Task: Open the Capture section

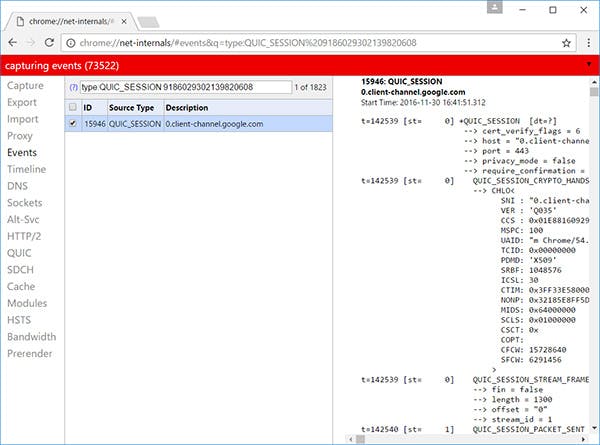Action: [x=25, y=85]
